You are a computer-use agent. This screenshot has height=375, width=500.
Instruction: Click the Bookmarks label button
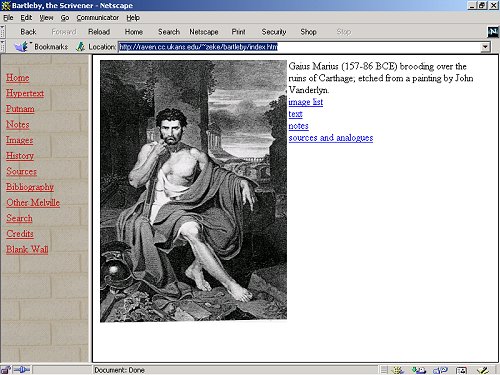coord(51,47)
